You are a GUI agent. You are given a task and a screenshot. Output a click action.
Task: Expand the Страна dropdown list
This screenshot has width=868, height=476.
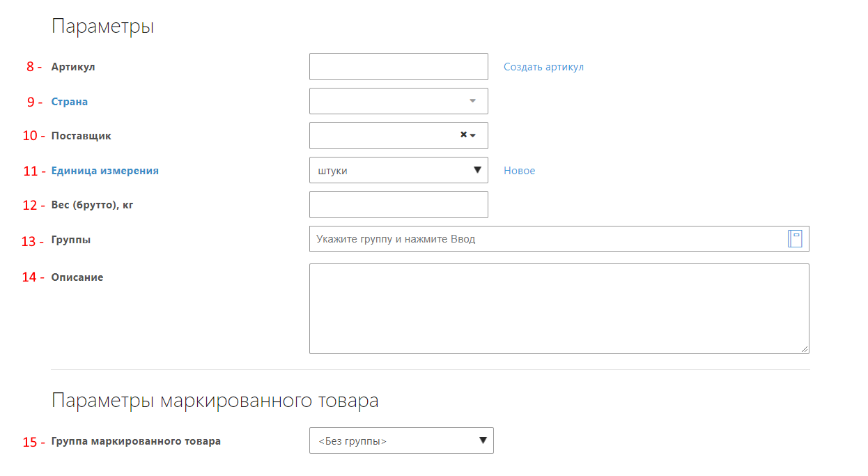click(x=472, y=101)
